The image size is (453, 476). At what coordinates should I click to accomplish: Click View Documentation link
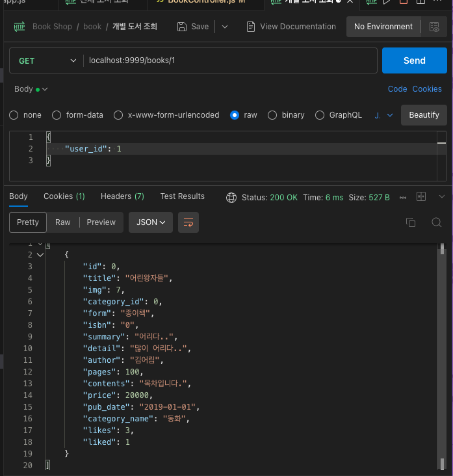click(298, 27)
